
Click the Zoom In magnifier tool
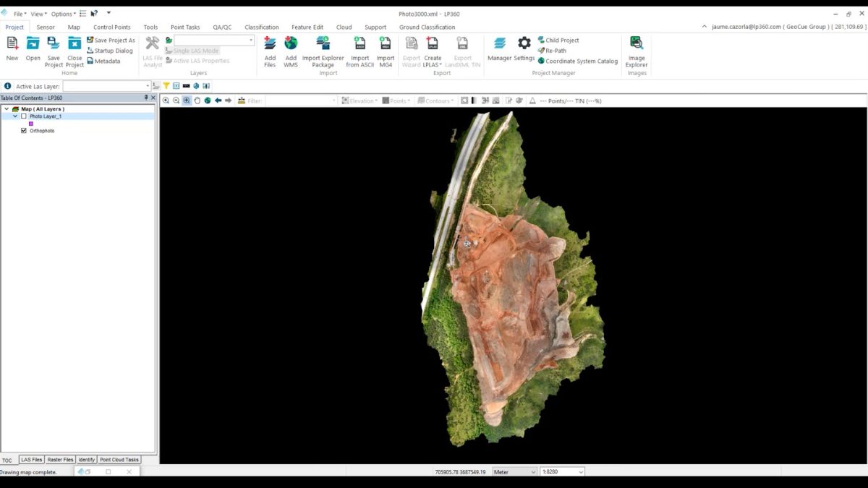click(166, 100)
